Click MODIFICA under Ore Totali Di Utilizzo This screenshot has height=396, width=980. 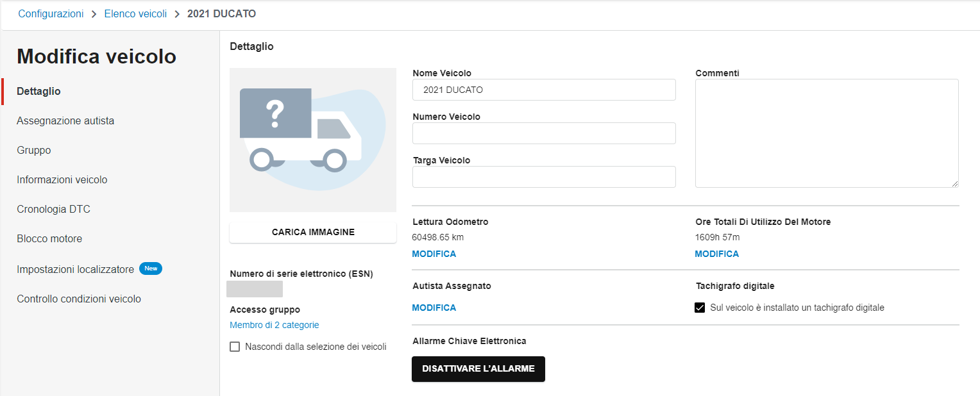[717, 254]
